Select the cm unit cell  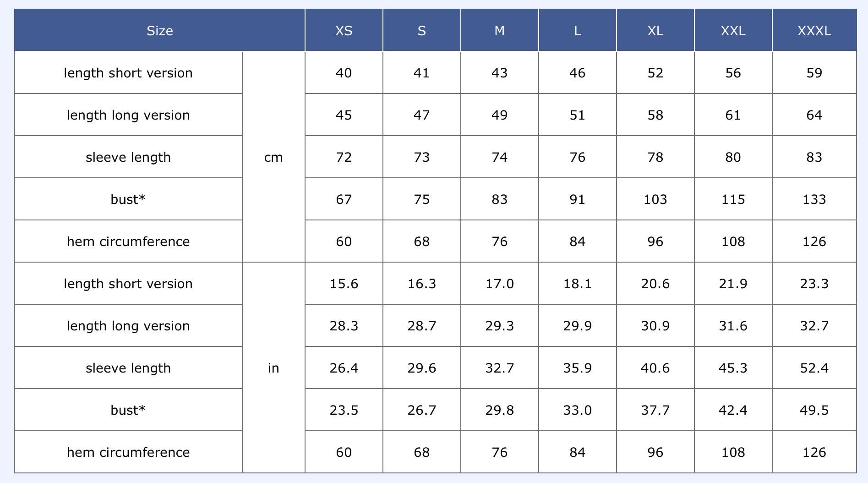[273, 157]
